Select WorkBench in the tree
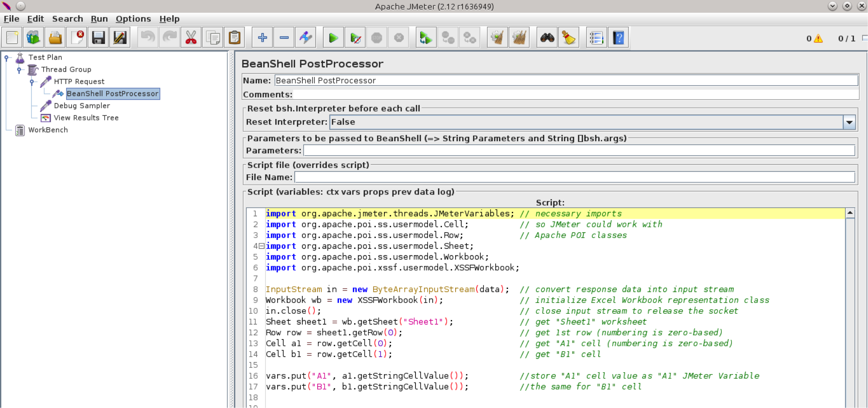 pyautogui.click(x=48, y=130)
